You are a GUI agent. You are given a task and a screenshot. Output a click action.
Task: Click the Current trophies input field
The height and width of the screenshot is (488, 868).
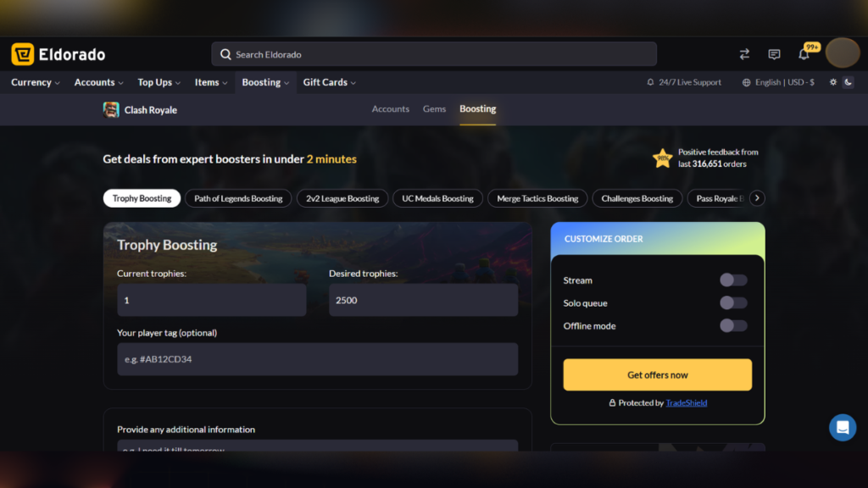[211, 300]
